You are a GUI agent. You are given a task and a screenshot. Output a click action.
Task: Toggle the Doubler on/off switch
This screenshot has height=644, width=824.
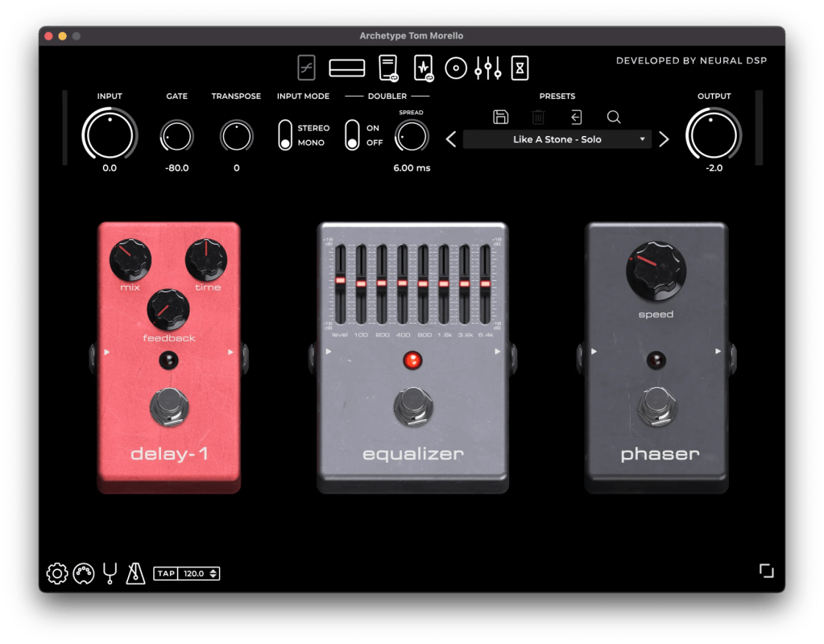tap(352, 135)
